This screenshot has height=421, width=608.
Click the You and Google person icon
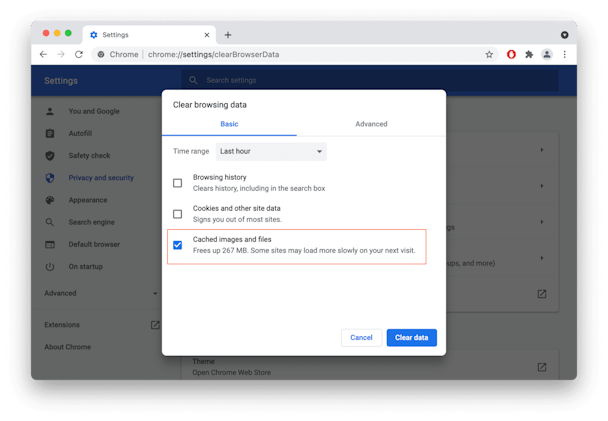(50, 111)
